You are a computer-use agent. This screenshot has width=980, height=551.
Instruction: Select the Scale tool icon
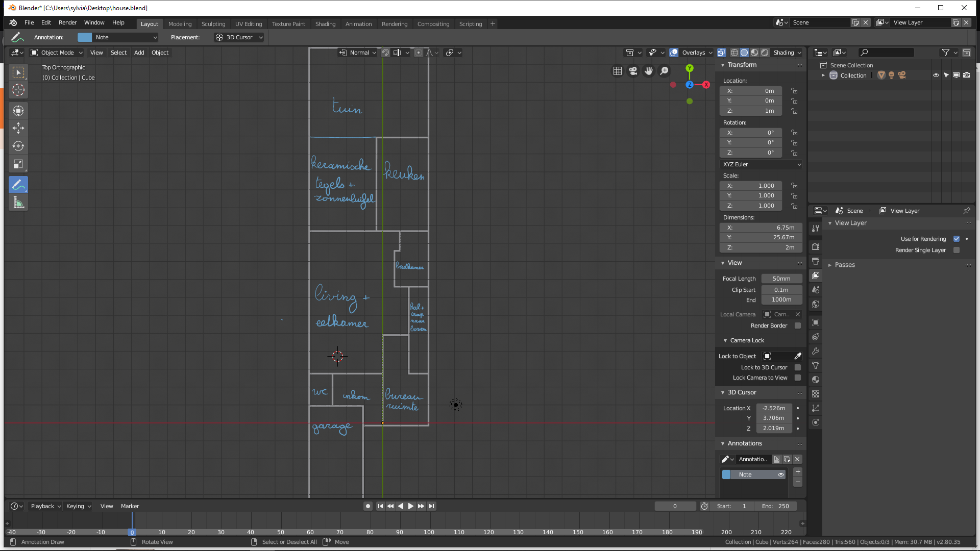tap(18, 164)
